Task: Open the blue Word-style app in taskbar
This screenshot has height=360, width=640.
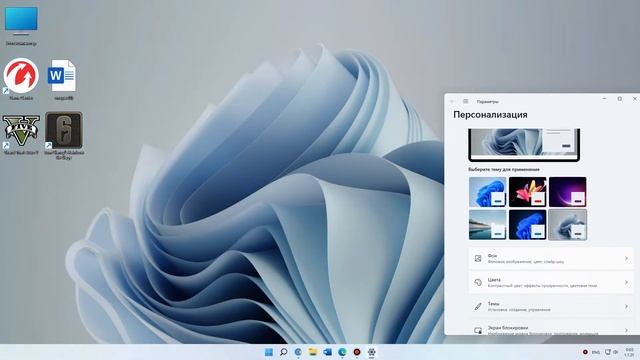Action: (327, 352)
